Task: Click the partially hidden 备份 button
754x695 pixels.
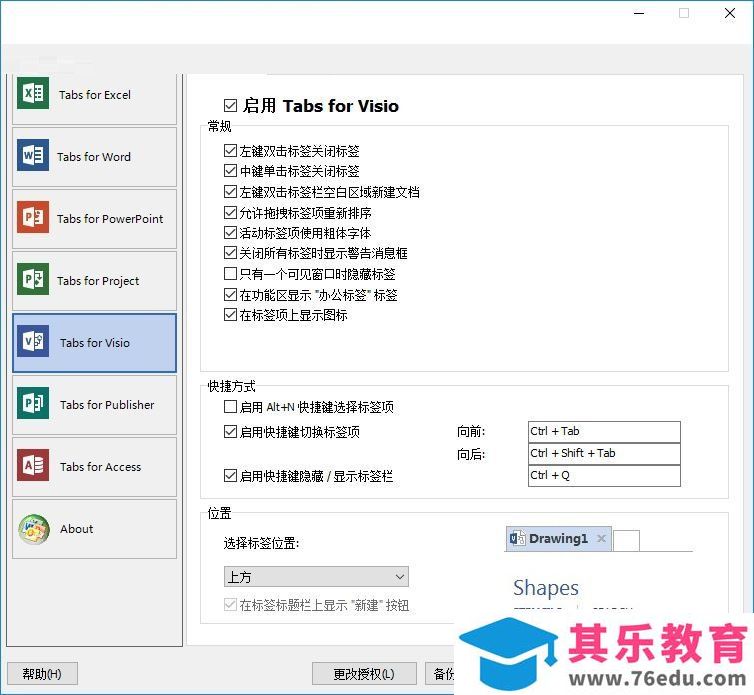Action: pyautogui.click(x=440, y=674)
